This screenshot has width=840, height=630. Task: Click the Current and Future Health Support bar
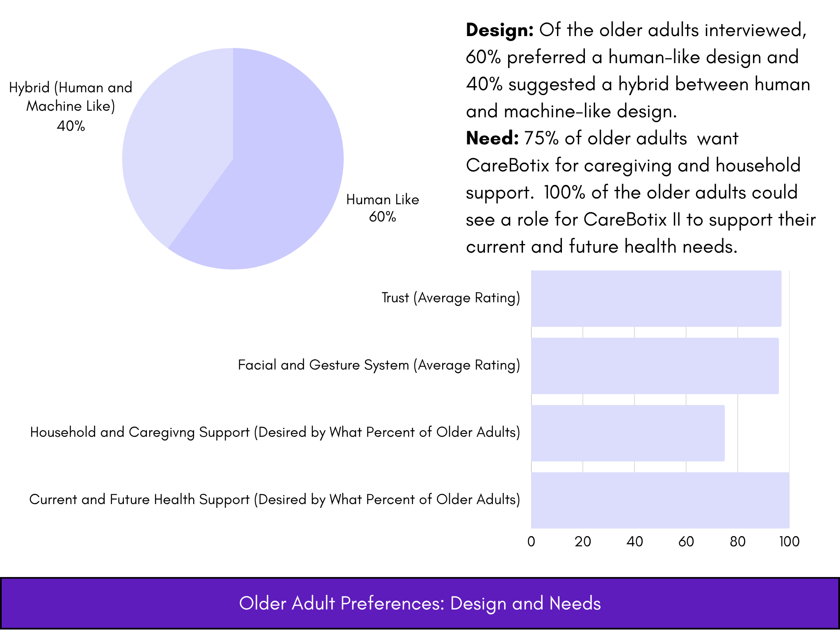coord(660,500)
